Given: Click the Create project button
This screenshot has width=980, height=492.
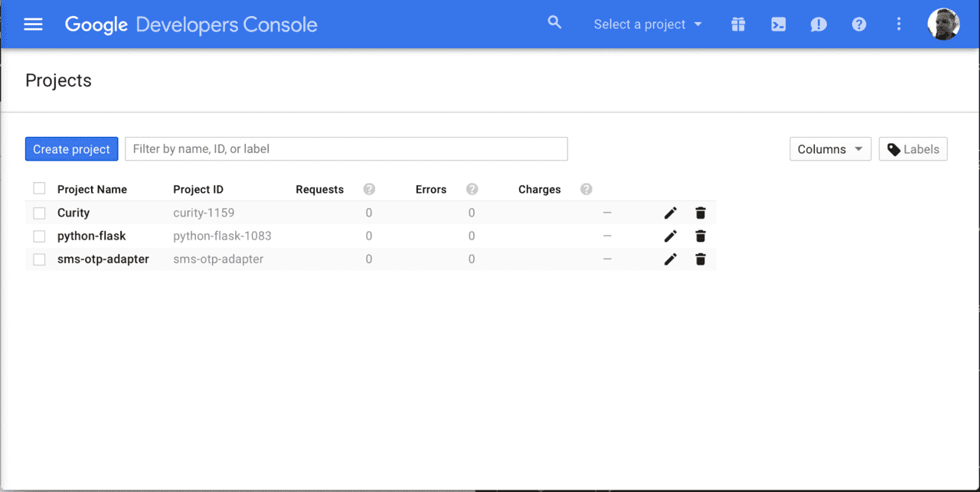Looking at the screenshot, I should (71, 148).
